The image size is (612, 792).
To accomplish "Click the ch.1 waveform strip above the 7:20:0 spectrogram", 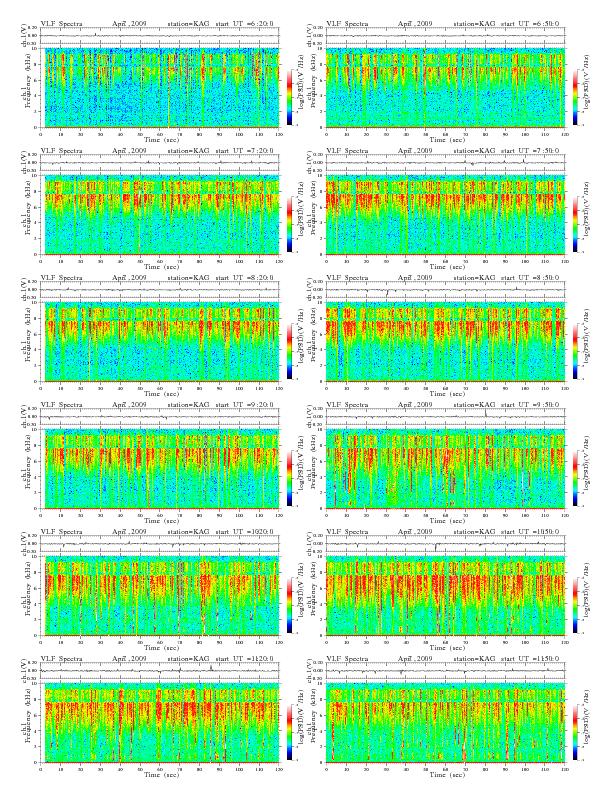I will (160, 163).
